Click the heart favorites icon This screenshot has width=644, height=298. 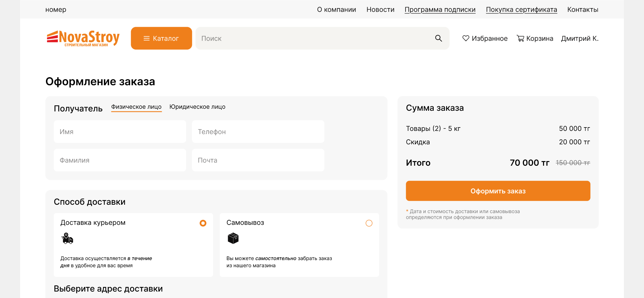[466, 38]
